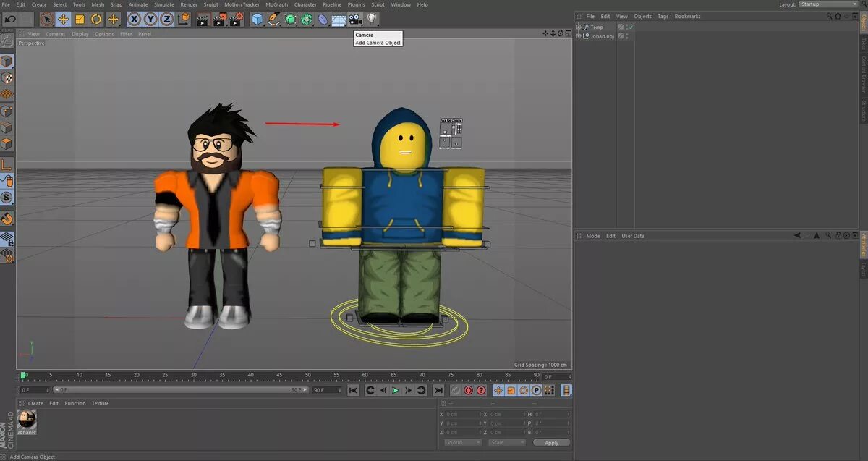The height and width of the screenshot is (461, 868).
Task: Open the Layout Startup dropdown
Action: pyautogui.click(x=828, y=4)
